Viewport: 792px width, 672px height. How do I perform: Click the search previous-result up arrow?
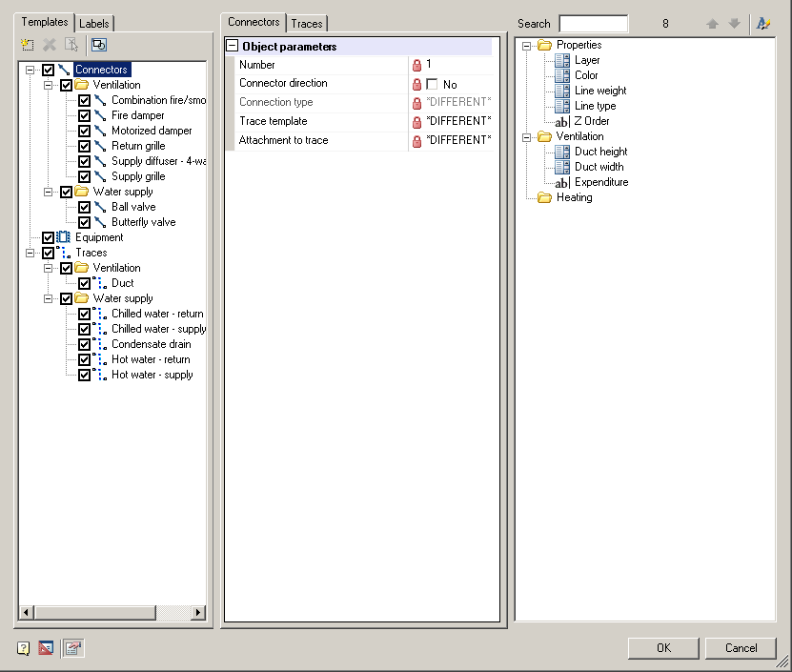point(713,23)
